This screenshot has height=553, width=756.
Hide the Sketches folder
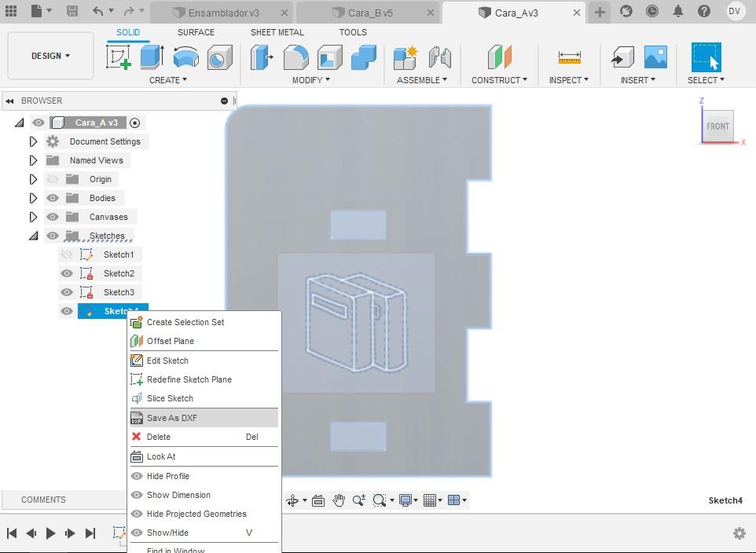point(53,236)
